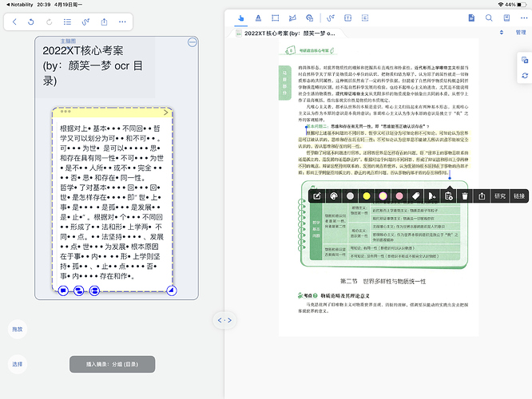Choose the rectangle selection tool
Viewport: 532px width, 399px height.
pyautogui.click(x=276, y=17)
